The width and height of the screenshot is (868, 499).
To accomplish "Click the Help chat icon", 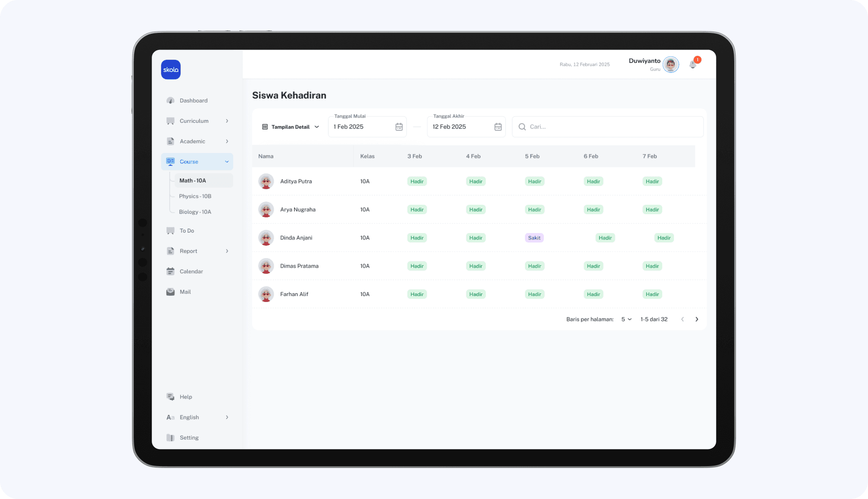I will [x=170, y=397].
